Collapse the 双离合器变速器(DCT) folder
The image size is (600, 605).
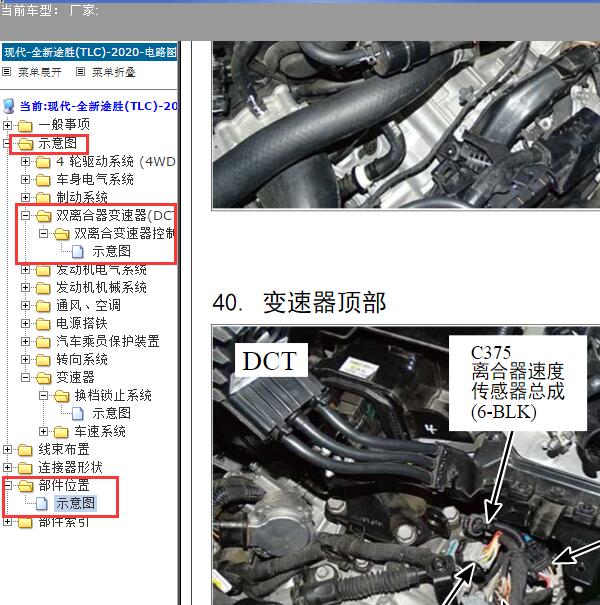point(25,215)
